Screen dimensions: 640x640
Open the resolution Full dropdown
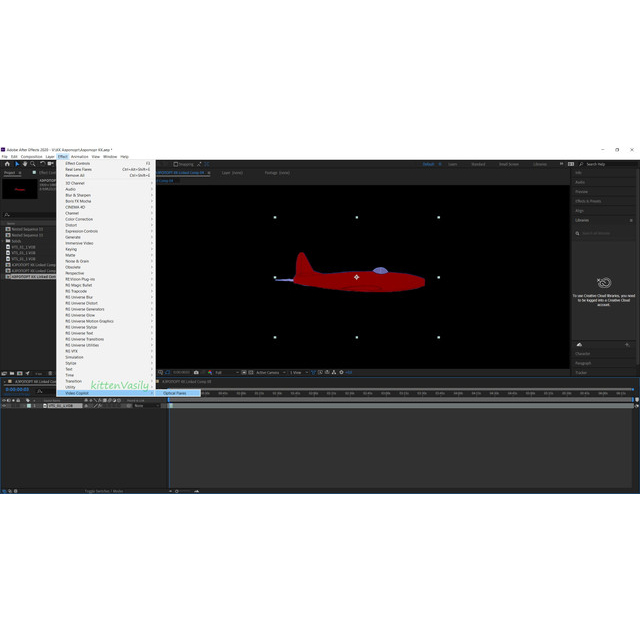click(x=227, y=372)
